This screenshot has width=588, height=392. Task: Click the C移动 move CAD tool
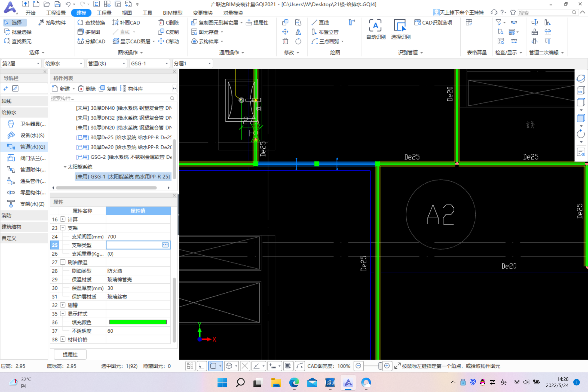(x=169, y=41)
